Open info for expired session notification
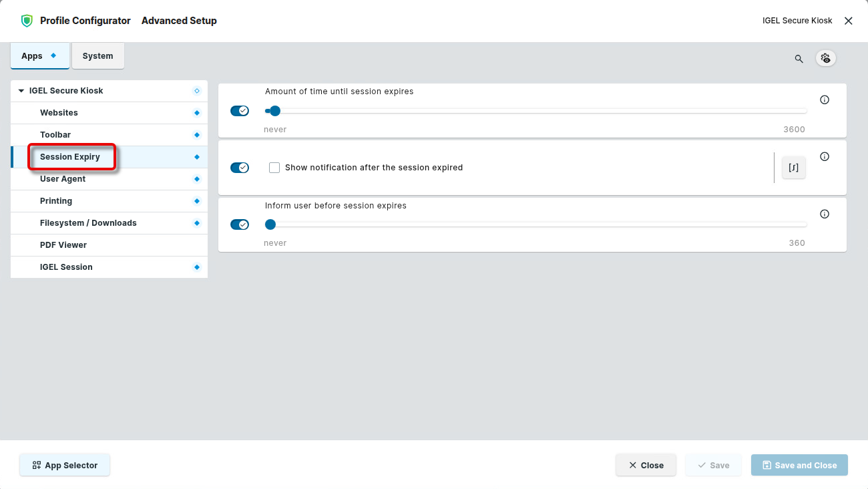The image size is (868, 489). pos(825,157)
